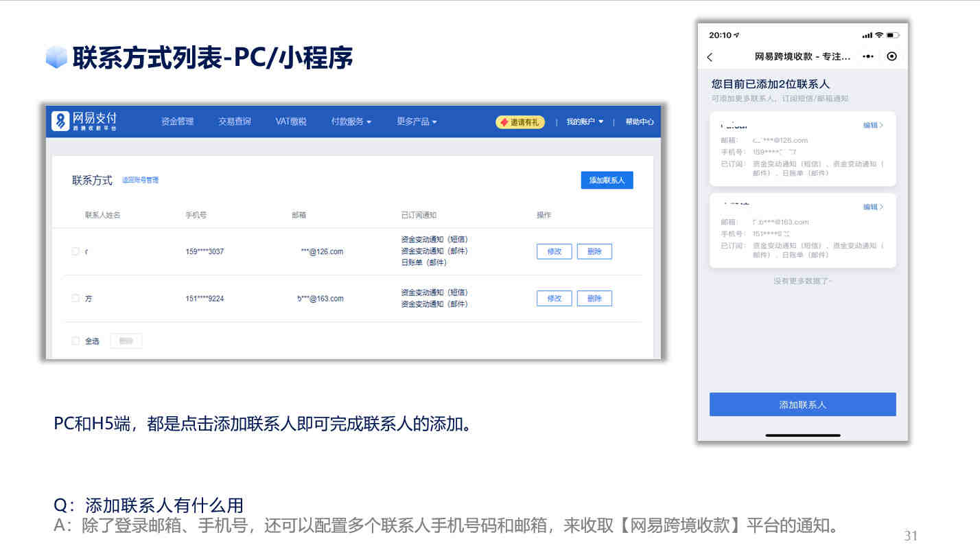Click the 已订阅通知 column header
Viewport: 980px width, 559px height.
point(419,215)
